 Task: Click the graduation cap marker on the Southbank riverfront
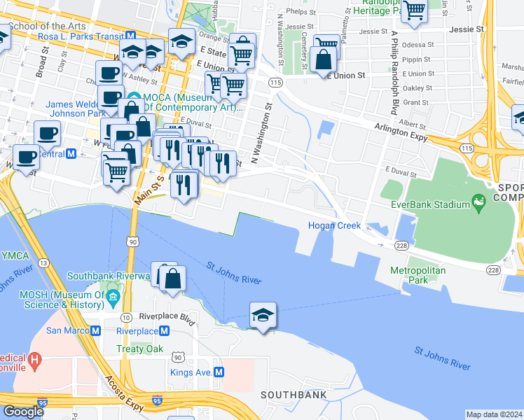[x=263, y=316]
